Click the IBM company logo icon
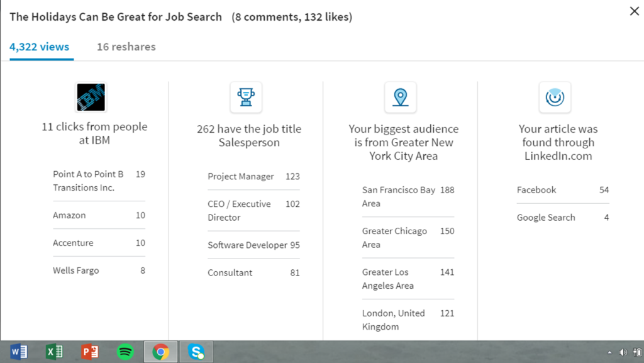Screen dimensions: 644x363 91,98
